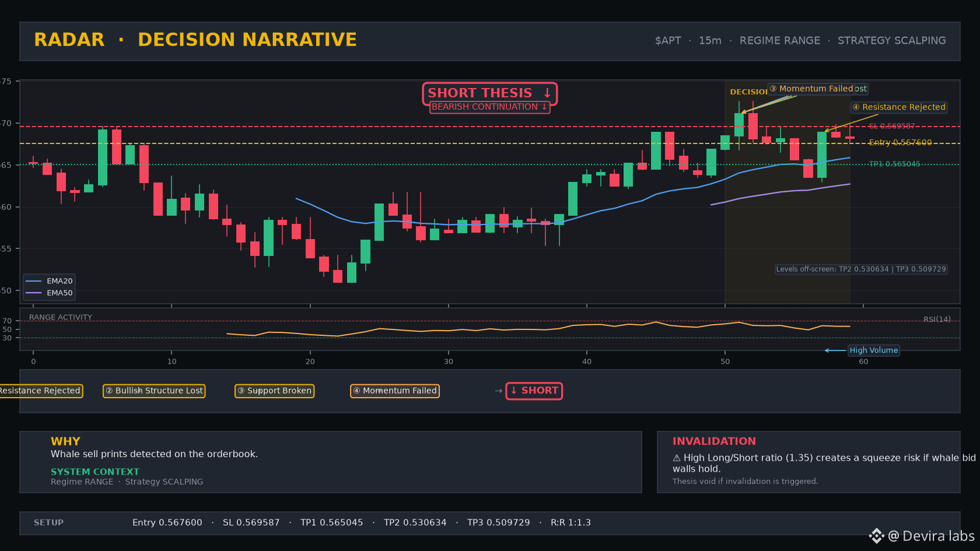The width and height of the screenshot is (980, 551).
Task: Click the INVALIDATION heading
Action: coord(714,441)
